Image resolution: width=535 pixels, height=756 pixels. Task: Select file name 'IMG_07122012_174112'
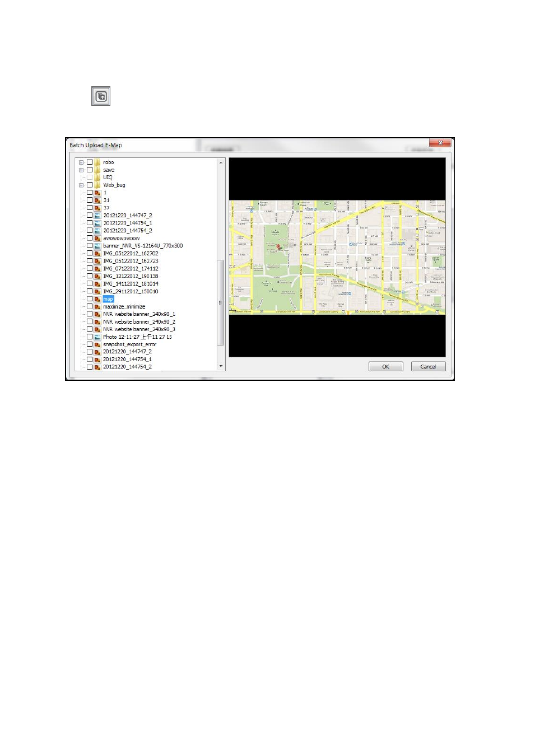pos(131,268)
